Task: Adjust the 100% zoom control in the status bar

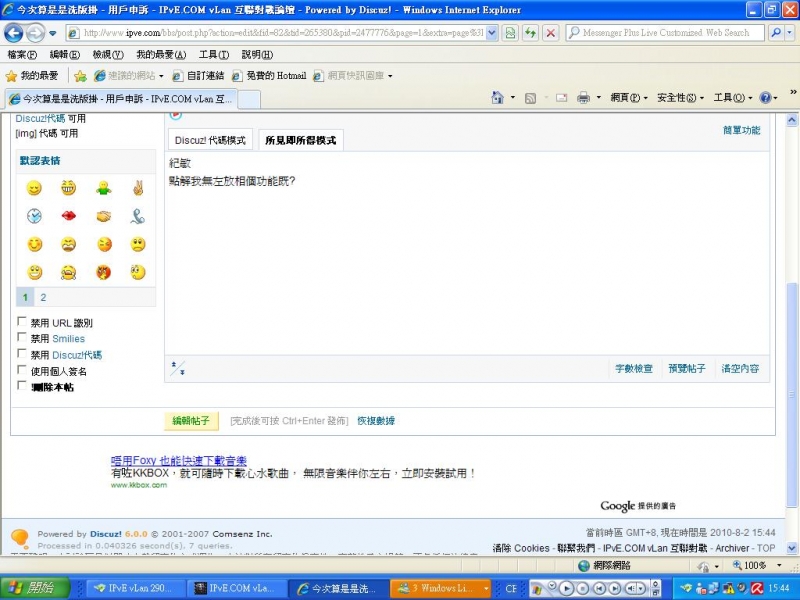Action: pyautogui.click(x=756, y=564)
